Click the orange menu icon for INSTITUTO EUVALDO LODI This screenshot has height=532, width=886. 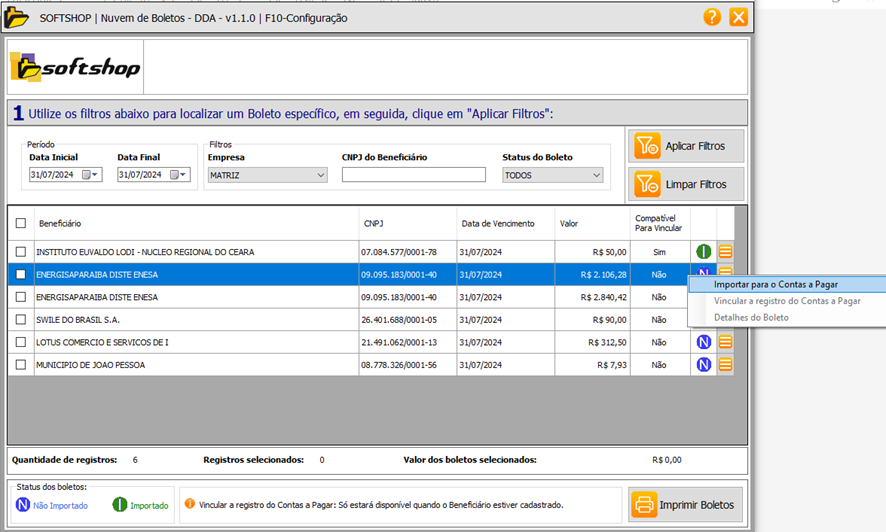[x=726, y=252]
